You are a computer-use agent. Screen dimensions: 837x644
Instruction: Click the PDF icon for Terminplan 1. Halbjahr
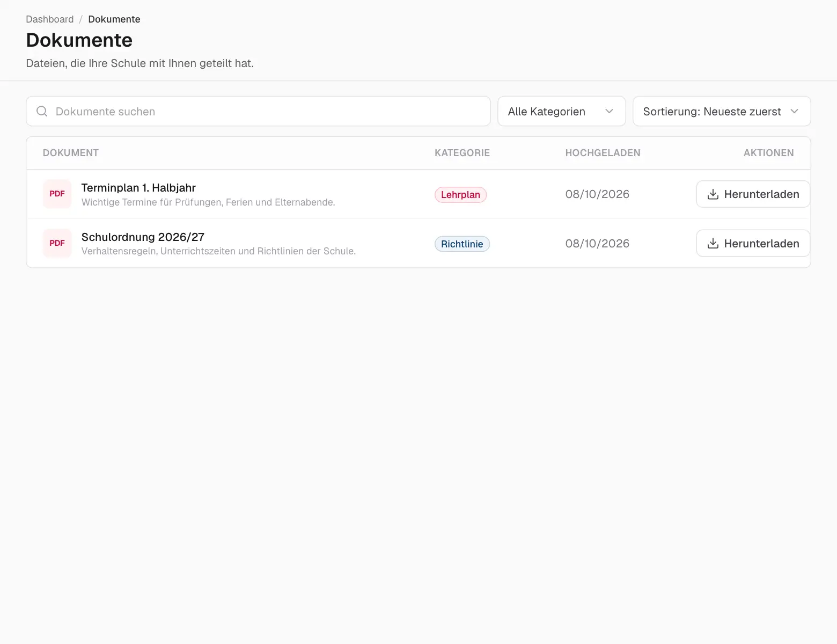57,194
